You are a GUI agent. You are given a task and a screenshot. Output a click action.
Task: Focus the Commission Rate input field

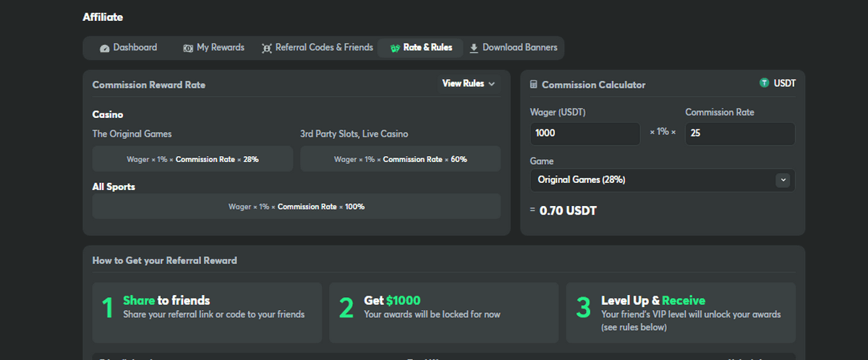click(x=739, y=134)
